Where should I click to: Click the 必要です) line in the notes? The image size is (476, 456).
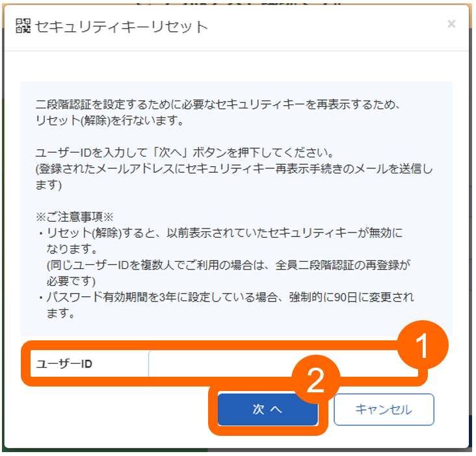(x=71, y=281)
